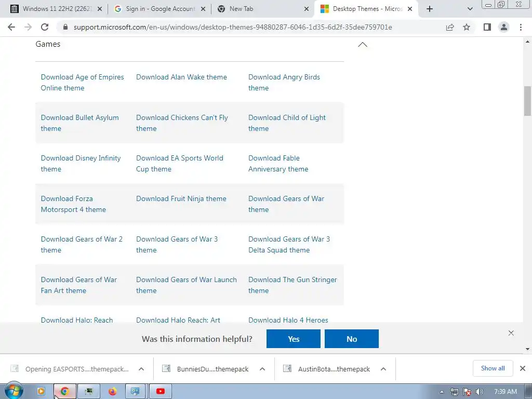Image resolution: width=532 pixels, height=399 pixels.
Task: Get The Gun Stringer theme
Action: (292, 285)
